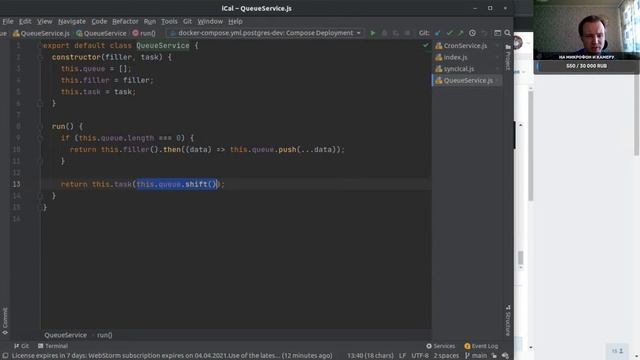640x360 pixels.
Task: Click the Debug icon in run toolbar
Action: (x=384, y=33)
